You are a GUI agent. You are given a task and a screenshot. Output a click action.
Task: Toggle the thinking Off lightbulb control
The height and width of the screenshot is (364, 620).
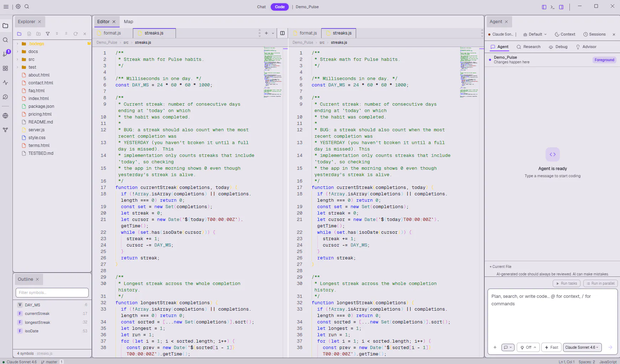(528, 347)
